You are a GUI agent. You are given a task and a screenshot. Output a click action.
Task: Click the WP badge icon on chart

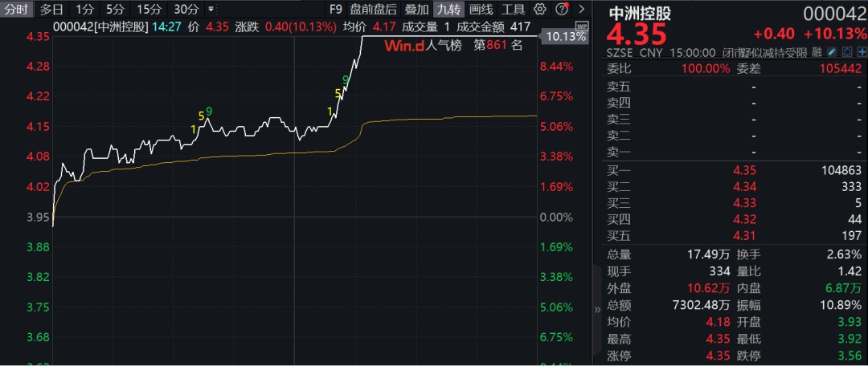582,26
